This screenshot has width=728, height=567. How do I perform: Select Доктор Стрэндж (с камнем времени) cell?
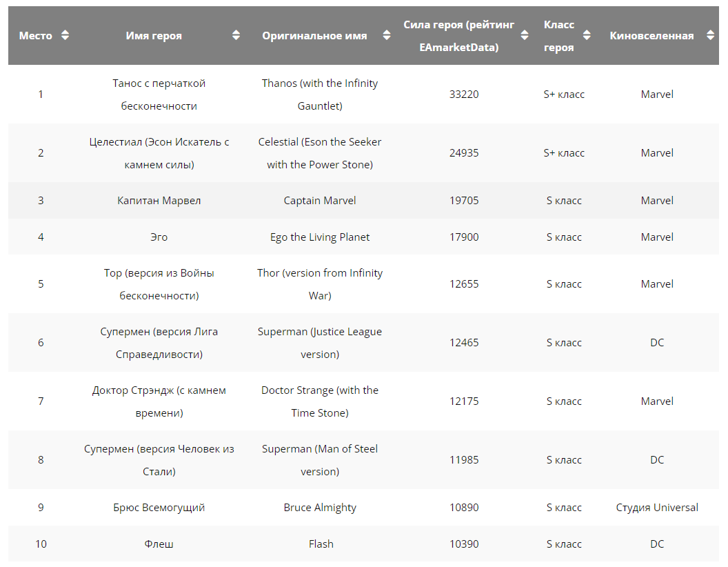pyautogui.click(x=159, y=401)
